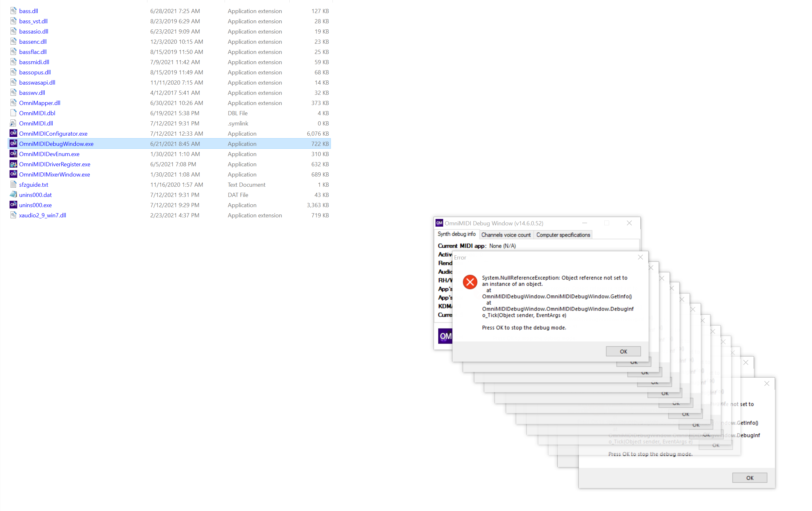Minimize the OmniMIDI Debug Window

pyautogui.click(x=585, y=223)
